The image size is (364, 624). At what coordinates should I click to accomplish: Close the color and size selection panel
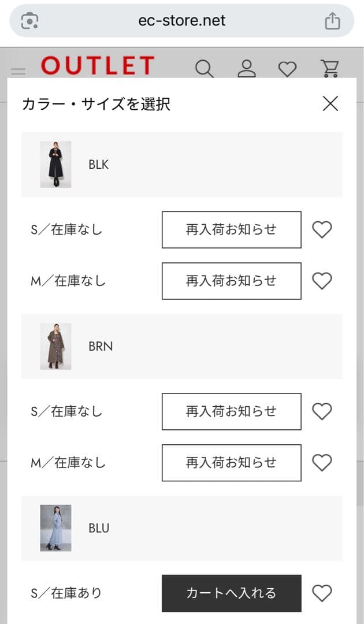(330, 103)
